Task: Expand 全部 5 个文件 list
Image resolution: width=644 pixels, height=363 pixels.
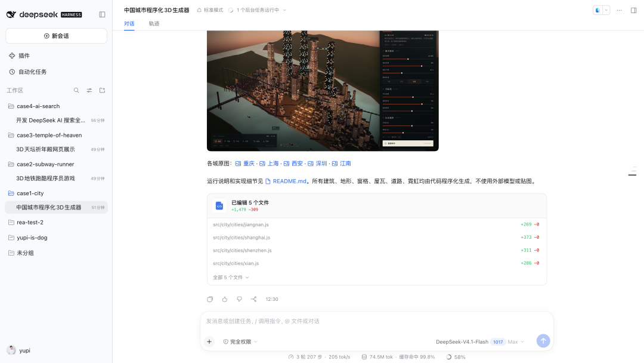Action: pos(231,278)
